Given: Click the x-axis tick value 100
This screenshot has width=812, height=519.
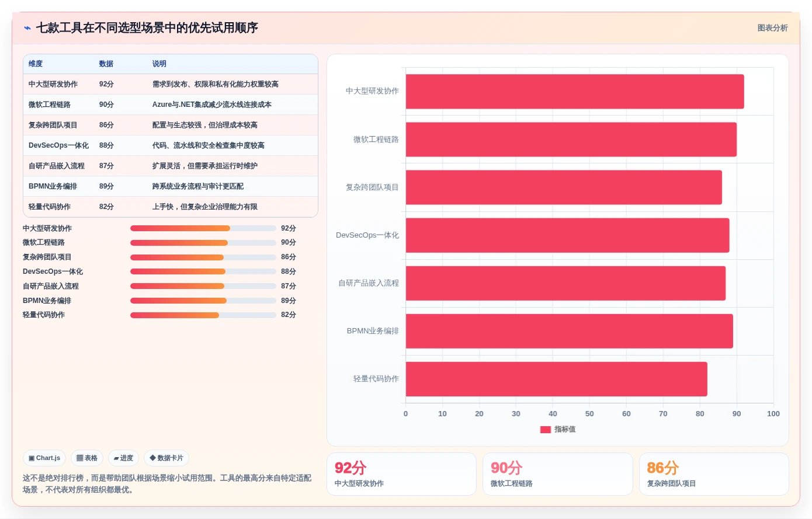Looking at the screenshot, I should [x=773, y=414].
